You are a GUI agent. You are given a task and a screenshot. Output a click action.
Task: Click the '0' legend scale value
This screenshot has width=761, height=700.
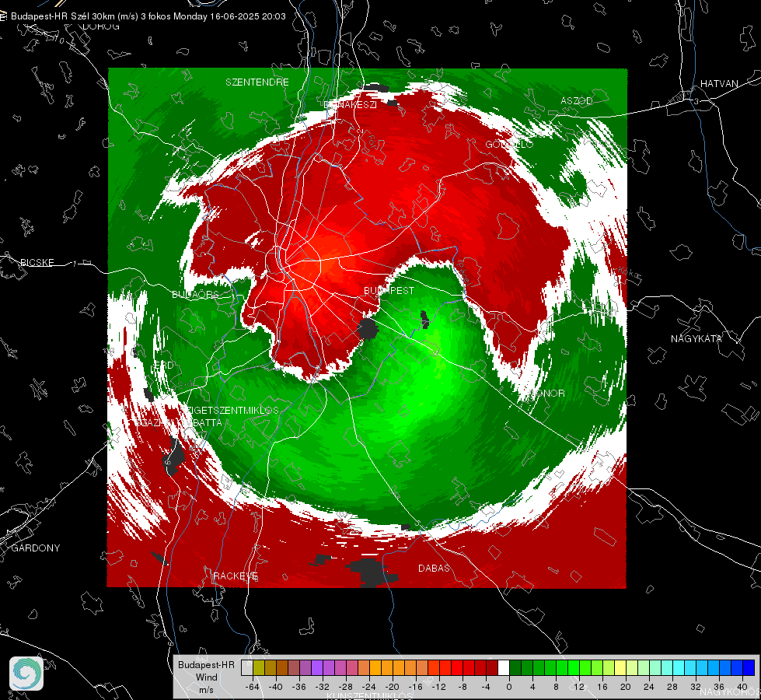tap(509, 687)
